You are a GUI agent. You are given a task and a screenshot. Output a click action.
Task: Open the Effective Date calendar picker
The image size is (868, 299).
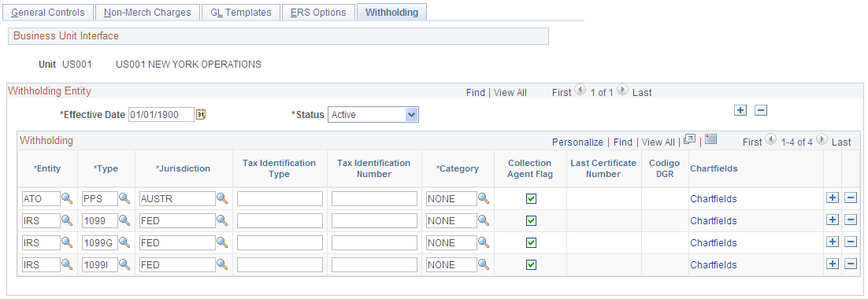(201, 114)
